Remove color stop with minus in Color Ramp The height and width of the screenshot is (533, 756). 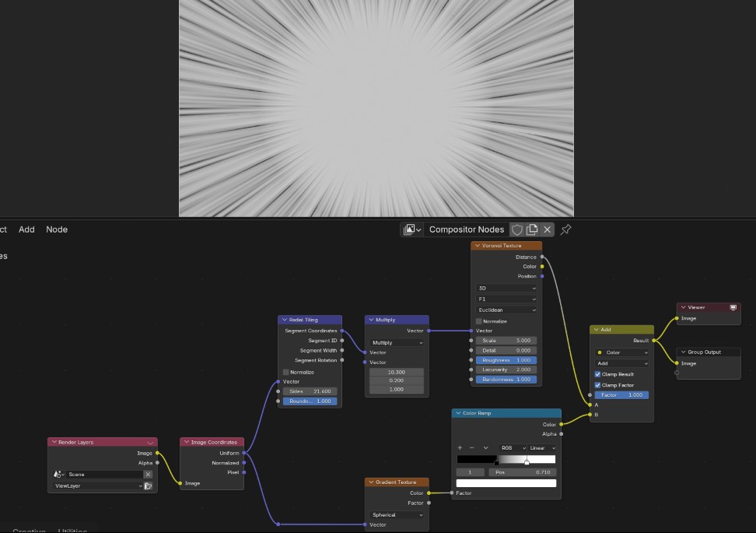[x=472, y=448]
